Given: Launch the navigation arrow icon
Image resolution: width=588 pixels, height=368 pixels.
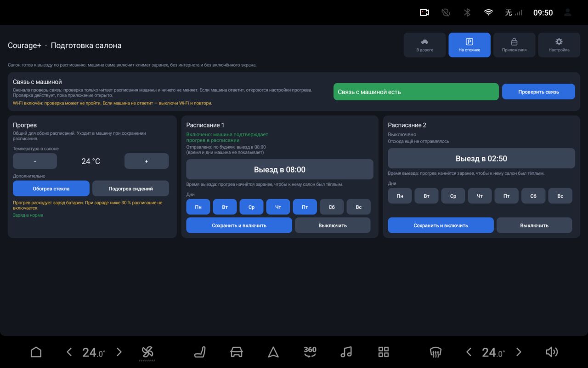Looking at the screenshot, I should pos(273,352).
